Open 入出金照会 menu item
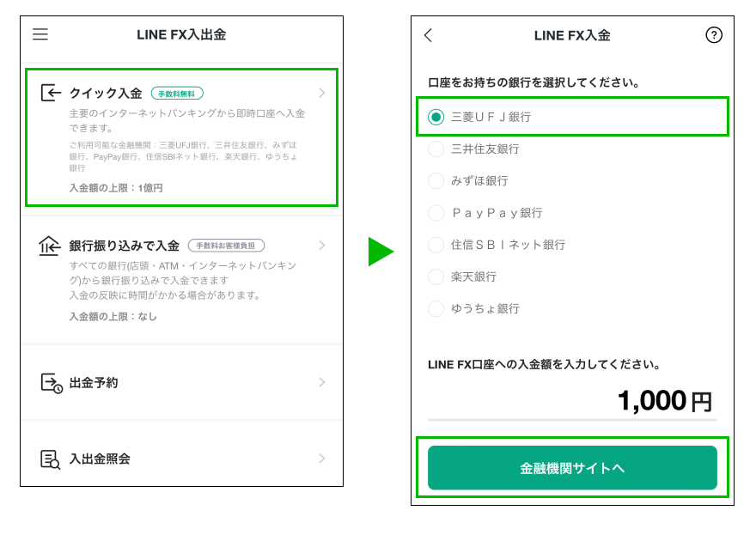This screenshot has height=553, width=756. 182,459
